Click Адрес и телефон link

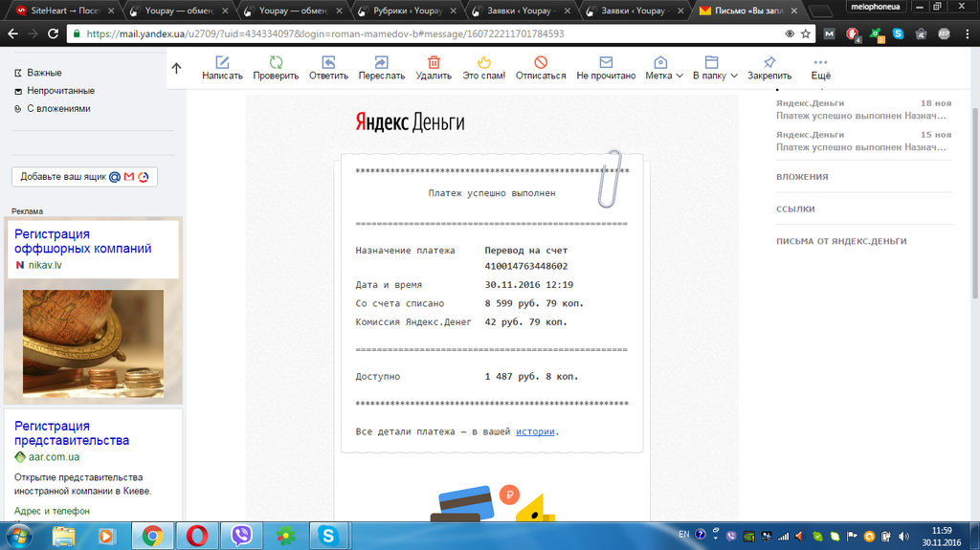coord(52,511)
